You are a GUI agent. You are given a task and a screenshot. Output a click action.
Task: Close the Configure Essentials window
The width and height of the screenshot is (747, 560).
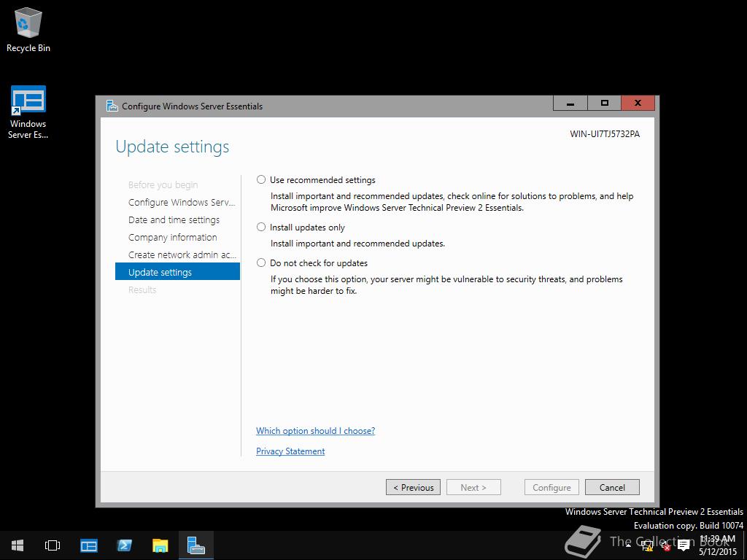point(638,104)
